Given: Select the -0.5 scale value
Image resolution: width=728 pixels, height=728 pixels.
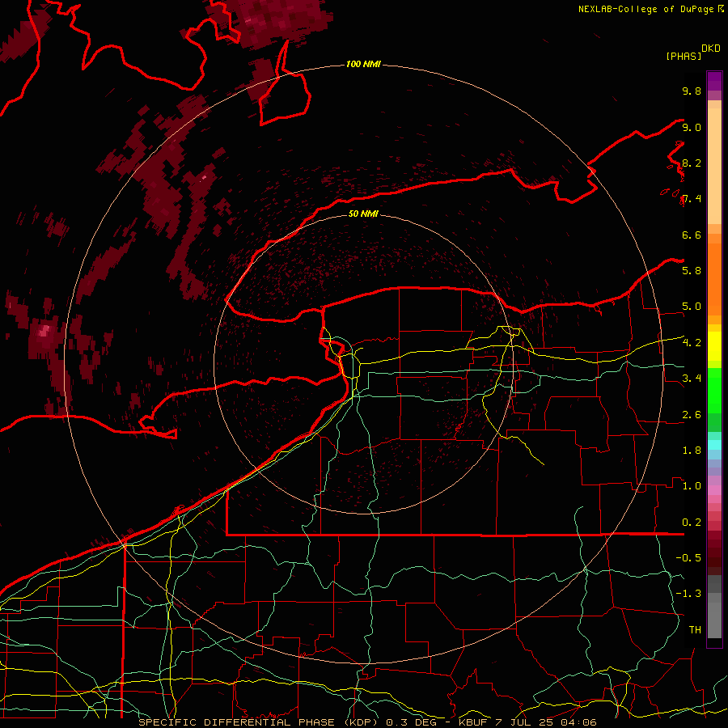Looking at the screenshot, I should pyautogui.click(x=688, y=558).
